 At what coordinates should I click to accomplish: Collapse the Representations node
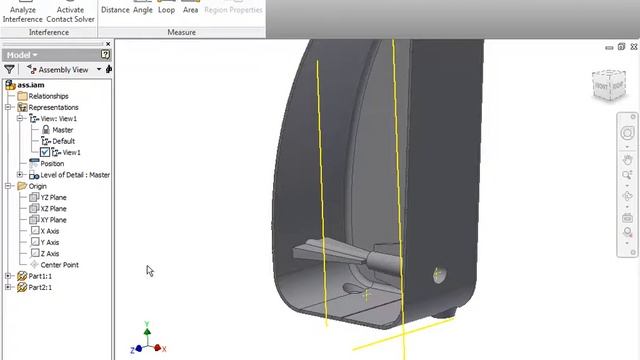pos(8,107)
